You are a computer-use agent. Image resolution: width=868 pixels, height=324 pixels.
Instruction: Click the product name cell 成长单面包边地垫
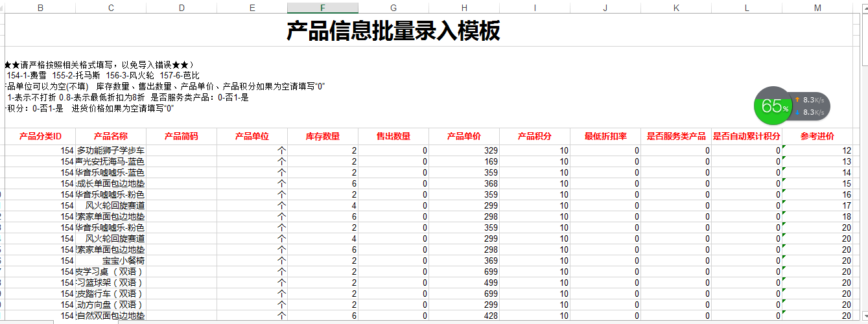tap(111, 183)
